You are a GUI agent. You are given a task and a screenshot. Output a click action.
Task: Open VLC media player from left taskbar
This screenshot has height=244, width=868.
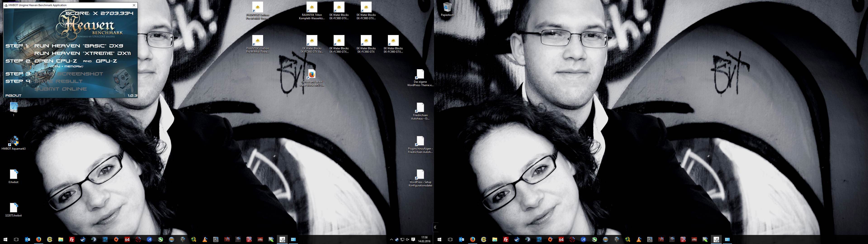pos(205,239)
